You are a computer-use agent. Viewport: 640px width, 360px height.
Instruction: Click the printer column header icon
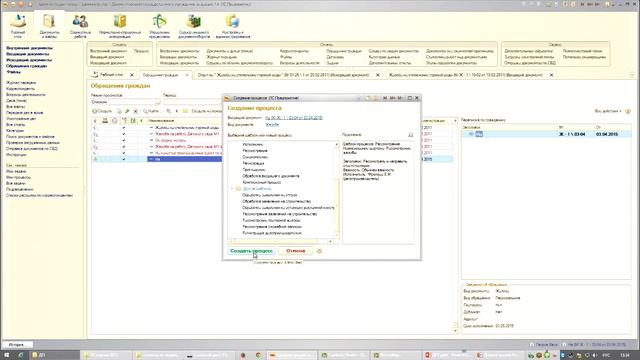point(105,121)
